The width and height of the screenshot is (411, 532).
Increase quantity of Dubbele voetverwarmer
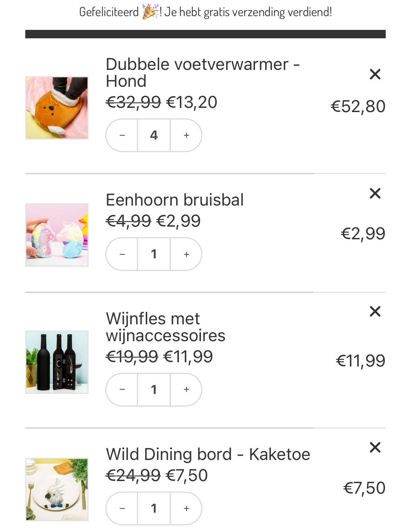187,135
